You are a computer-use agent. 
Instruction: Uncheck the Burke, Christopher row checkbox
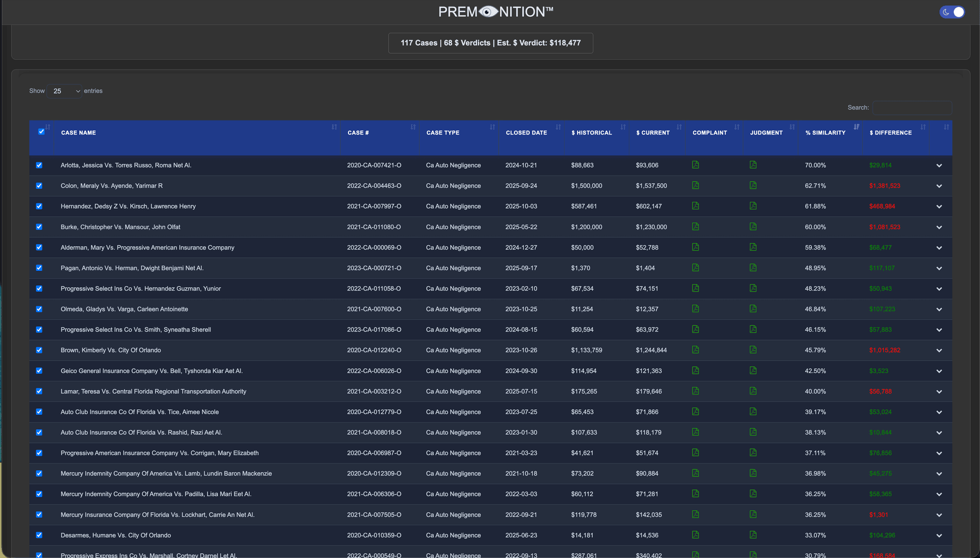39,227
